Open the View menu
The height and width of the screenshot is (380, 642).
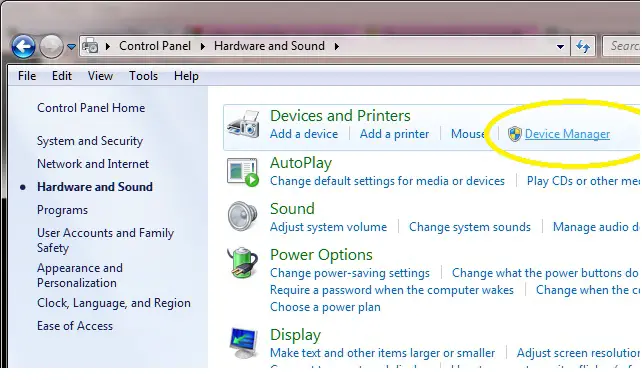point(100,76)
